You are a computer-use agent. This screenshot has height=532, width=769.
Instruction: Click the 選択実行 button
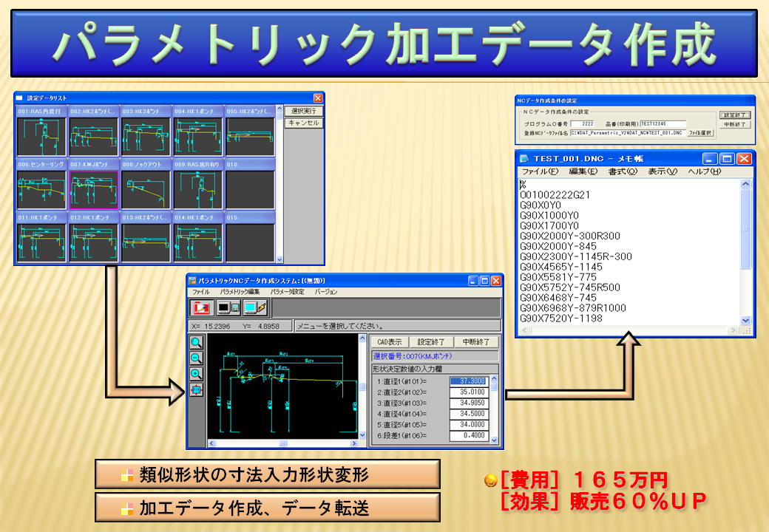click(x=304, y=111)
